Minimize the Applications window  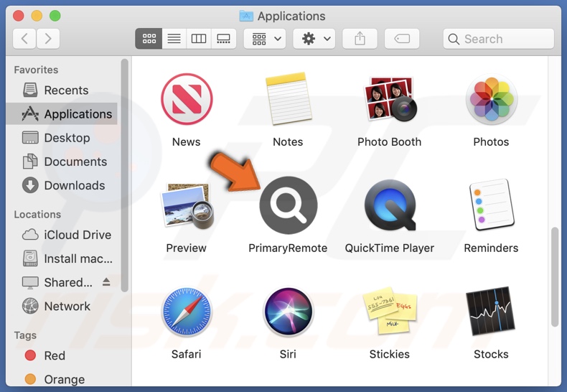pyautogui.click(x=37, y=16)
